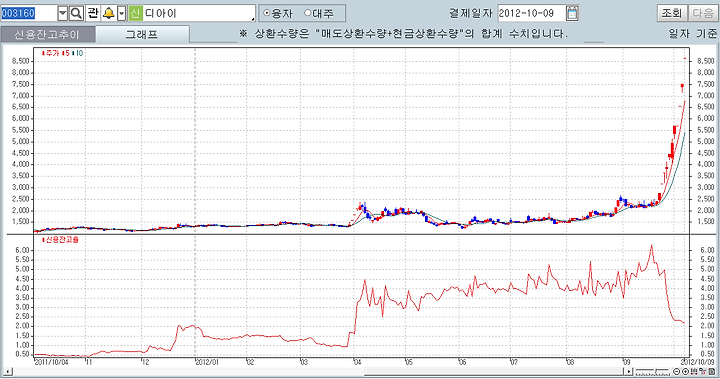Image resolution: width=720 pixels, height=379 pixels.
Task: Click the 10 moving average legend
Action: point(79,53)
